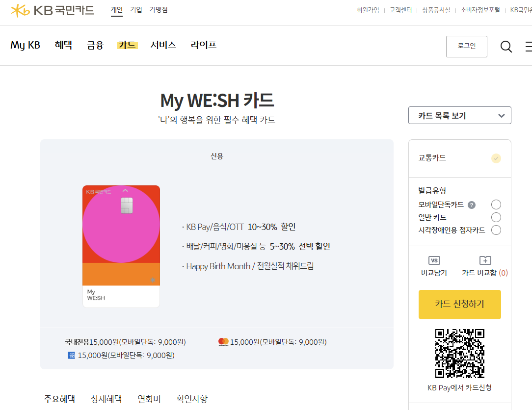Select 모바일단독카드 radio button
This screenshot has width=532, height=410.
496,205
